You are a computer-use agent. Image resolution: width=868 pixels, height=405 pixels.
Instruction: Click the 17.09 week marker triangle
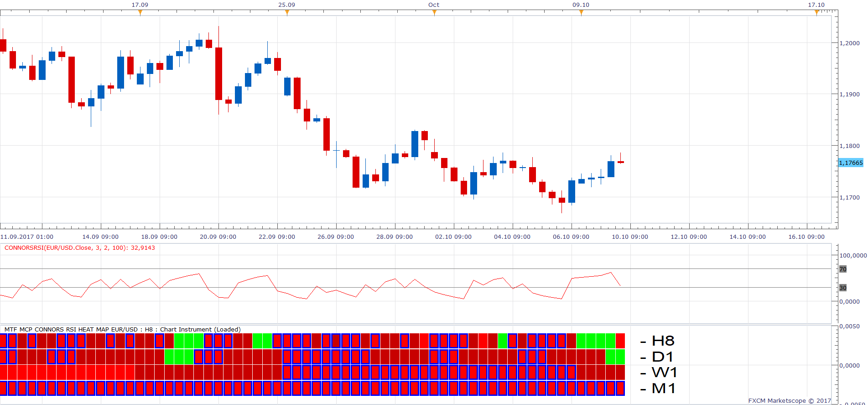pos(140,12)
